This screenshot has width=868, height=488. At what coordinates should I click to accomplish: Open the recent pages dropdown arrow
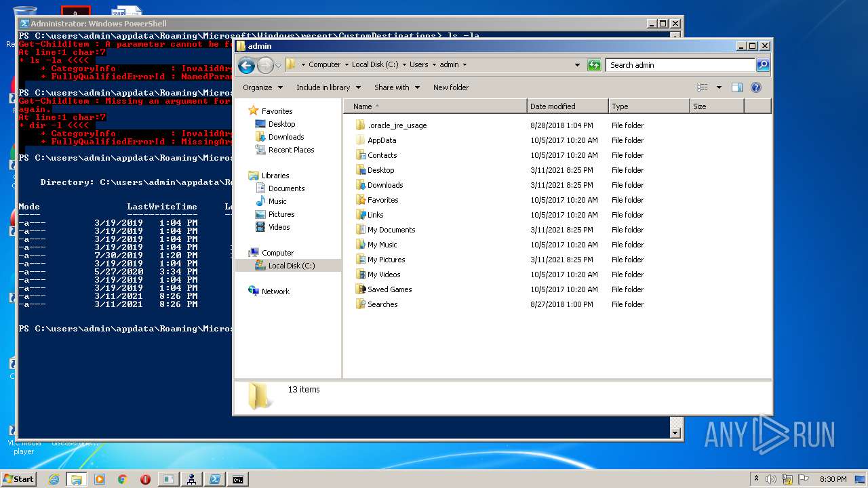click(278, 66)
